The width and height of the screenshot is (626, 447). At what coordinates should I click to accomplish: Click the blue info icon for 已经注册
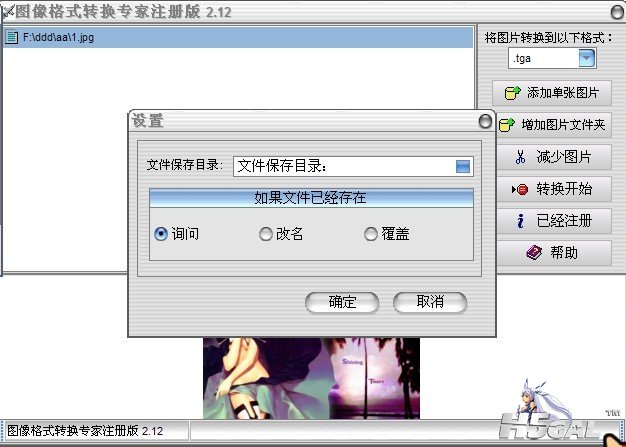pos(520,221)
